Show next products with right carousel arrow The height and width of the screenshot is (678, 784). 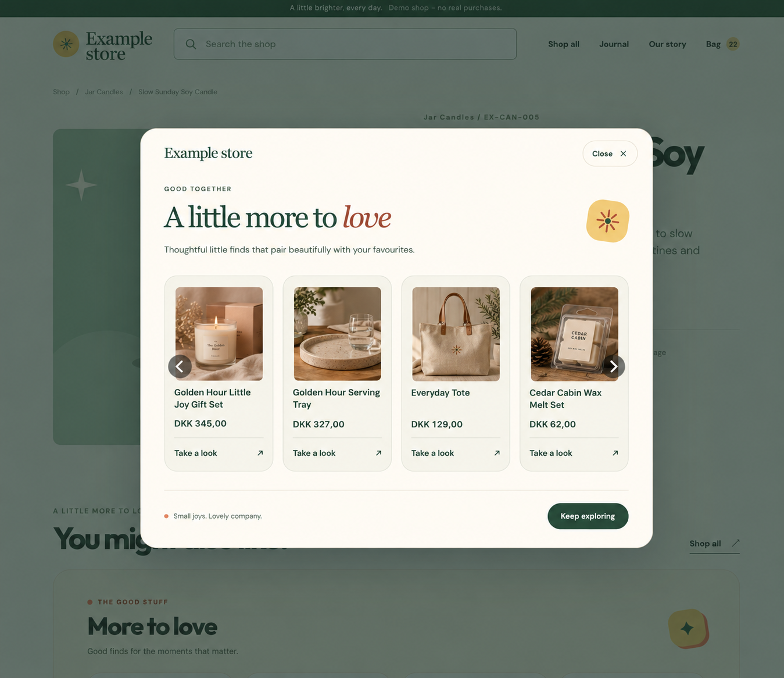pos(613,366)
